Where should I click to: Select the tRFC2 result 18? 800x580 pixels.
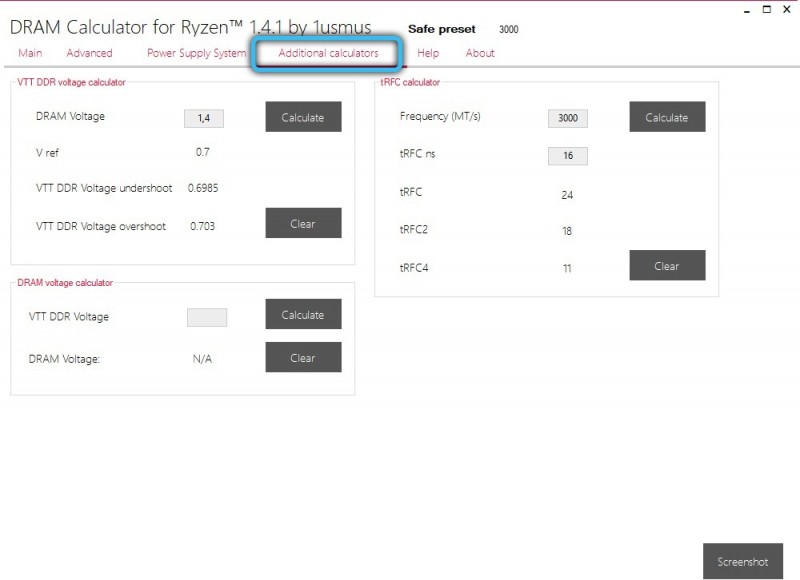pyautogui.click(x=567, y=231)
